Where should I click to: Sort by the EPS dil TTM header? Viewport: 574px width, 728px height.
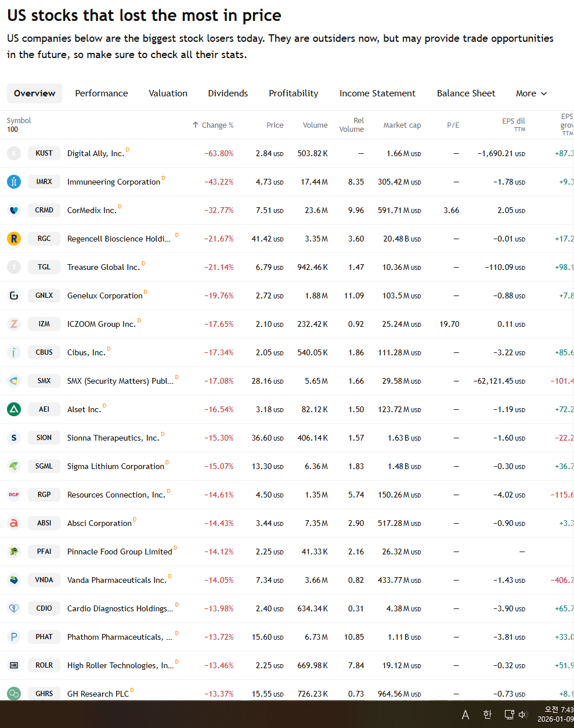point(514,125)
